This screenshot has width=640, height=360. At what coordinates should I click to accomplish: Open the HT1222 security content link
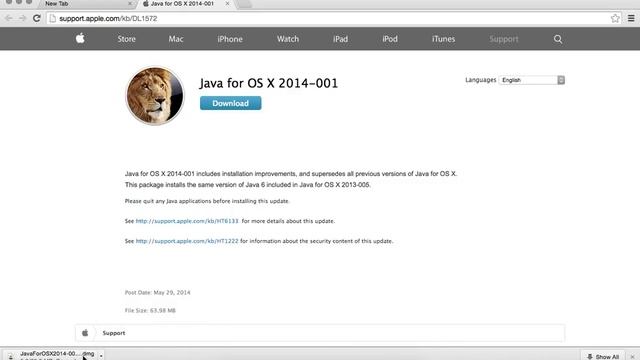pos(187,241)
